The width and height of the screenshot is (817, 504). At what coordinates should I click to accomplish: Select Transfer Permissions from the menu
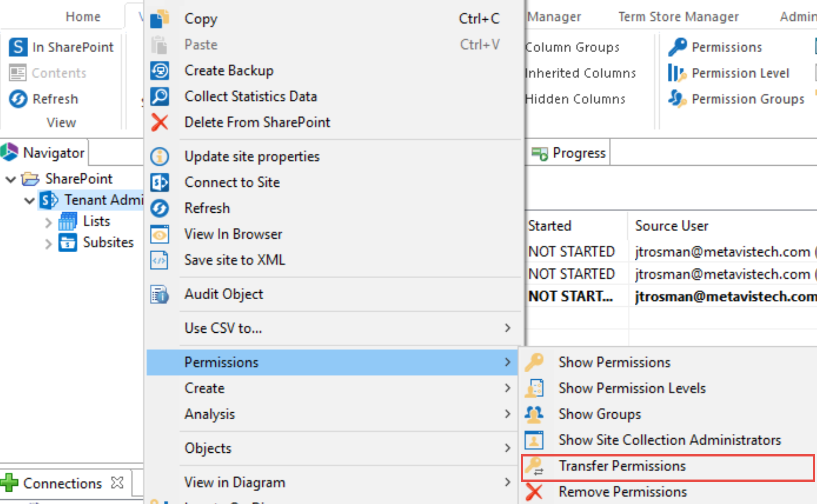623,465
